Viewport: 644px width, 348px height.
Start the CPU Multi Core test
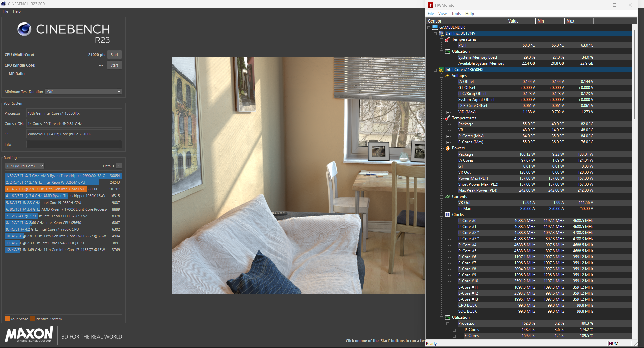click(x=114, y=55)
